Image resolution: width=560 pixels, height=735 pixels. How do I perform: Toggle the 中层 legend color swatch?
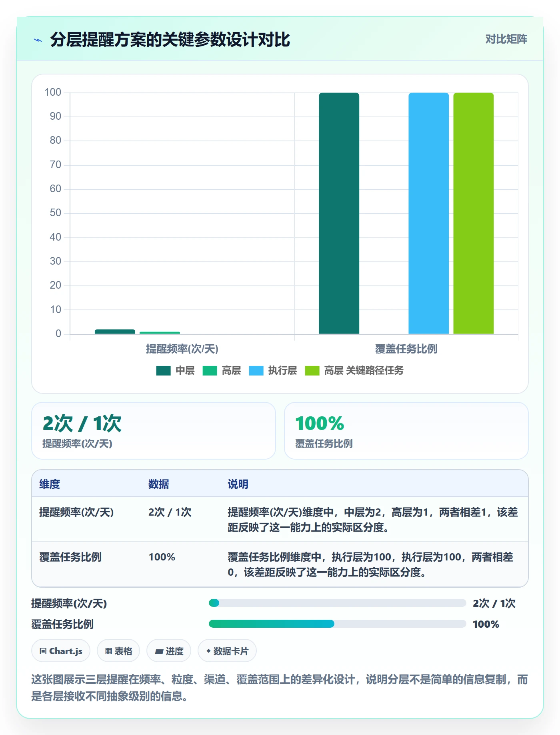coord(163,371)
